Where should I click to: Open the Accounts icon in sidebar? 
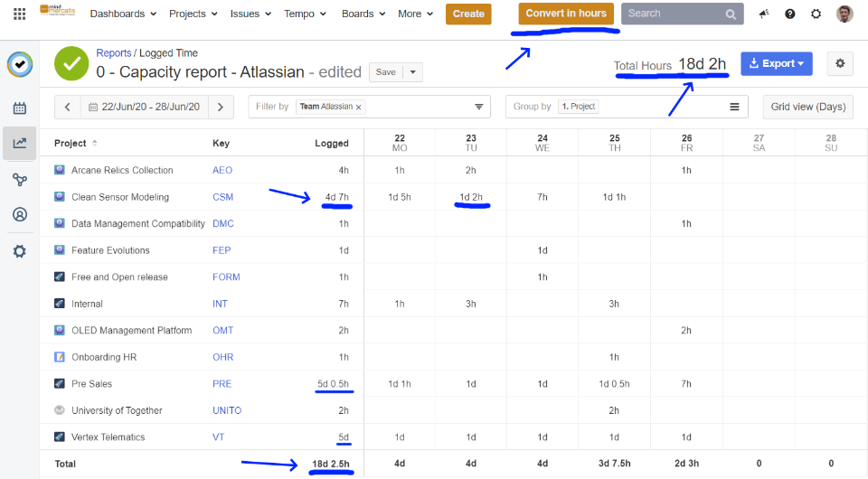pos(19,215)
